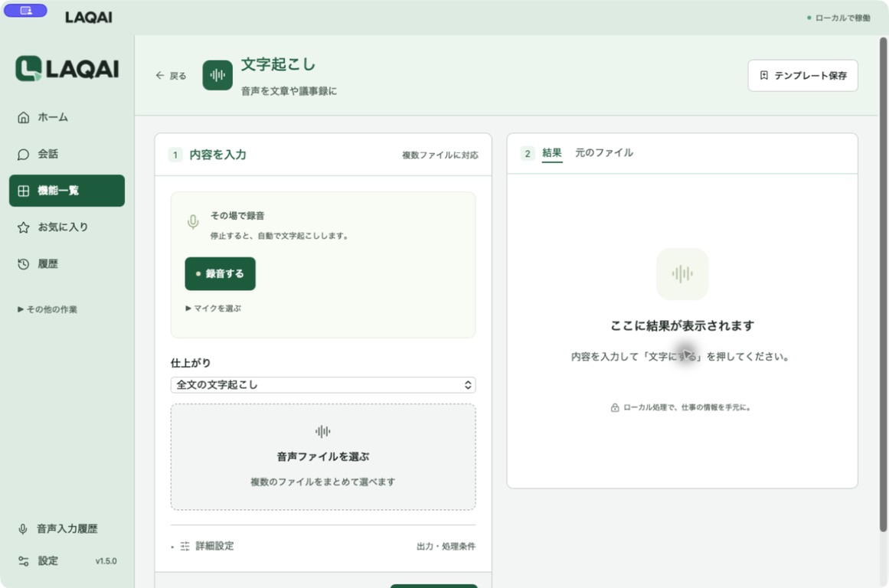Viewport: 889px width, 588px height.
Task: Click the grid icon beside 機能一覧
Action: coord(23,191)
